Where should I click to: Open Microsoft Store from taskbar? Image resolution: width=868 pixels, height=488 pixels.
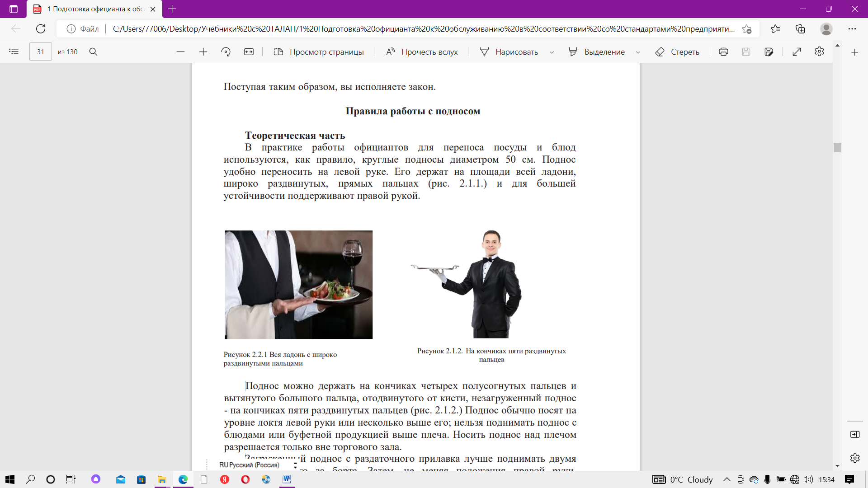pos(142,479)
